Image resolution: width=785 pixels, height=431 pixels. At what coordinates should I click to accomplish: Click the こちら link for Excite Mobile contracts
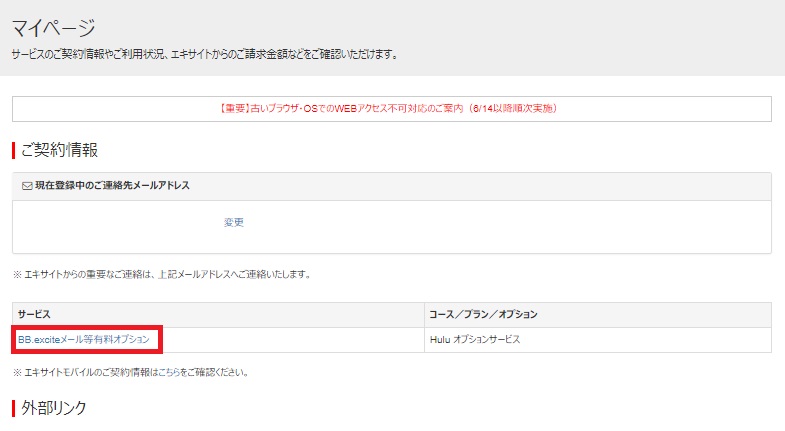coord(169,372)
